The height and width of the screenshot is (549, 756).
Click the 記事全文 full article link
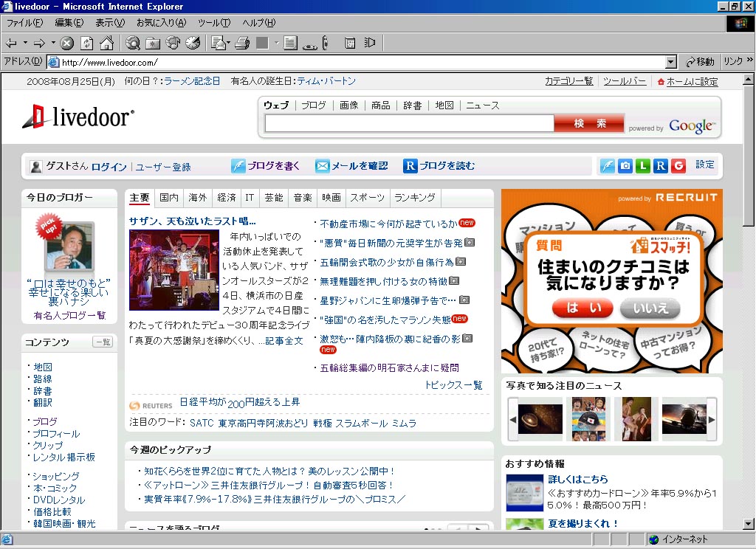[x=284, y=341]
